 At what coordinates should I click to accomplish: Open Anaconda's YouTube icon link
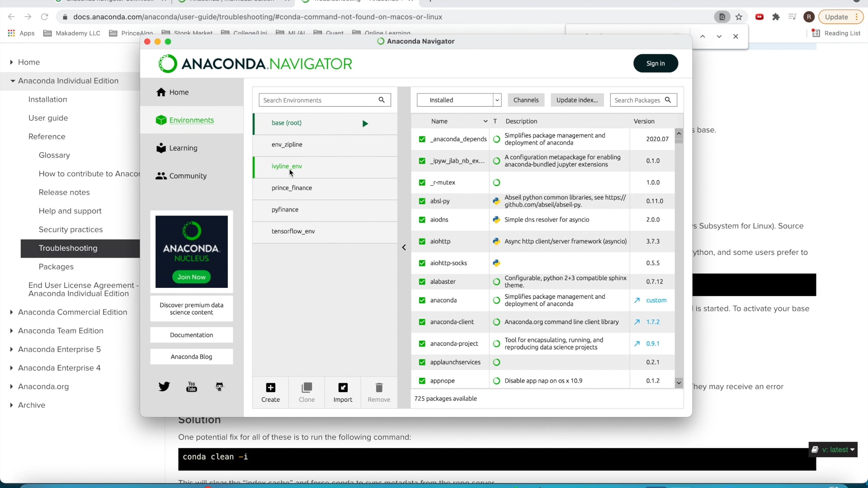pyautogui.click(x=192, y=387)
